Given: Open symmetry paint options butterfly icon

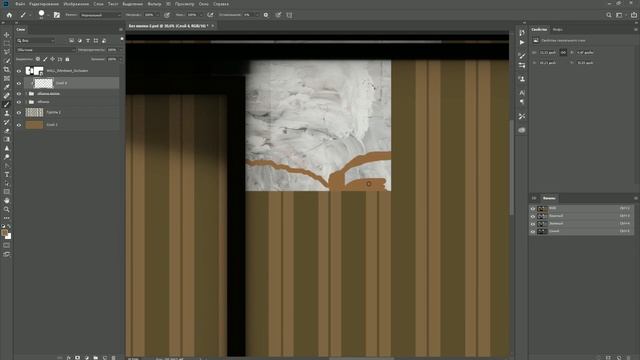Looking at the screenshot, I should [289, 15].
